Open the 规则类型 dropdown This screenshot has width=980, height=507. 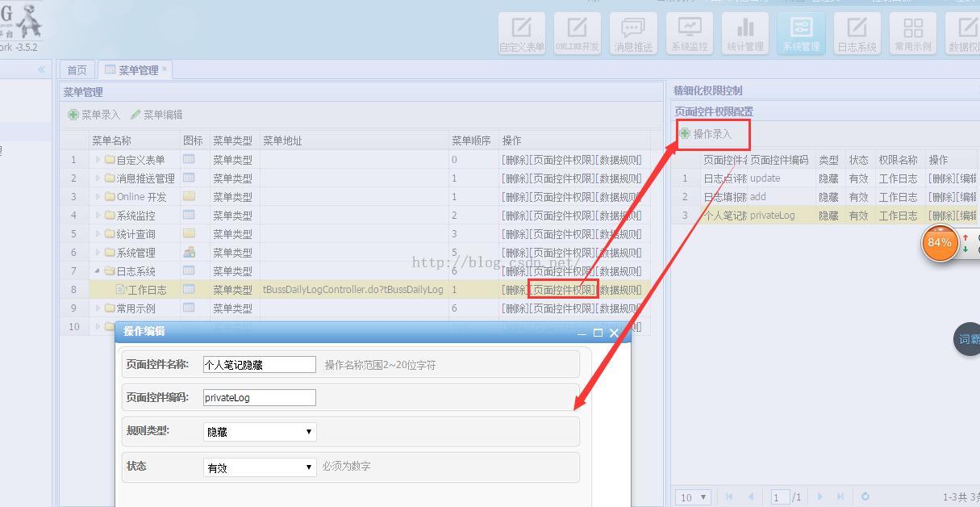pos(259,432)
